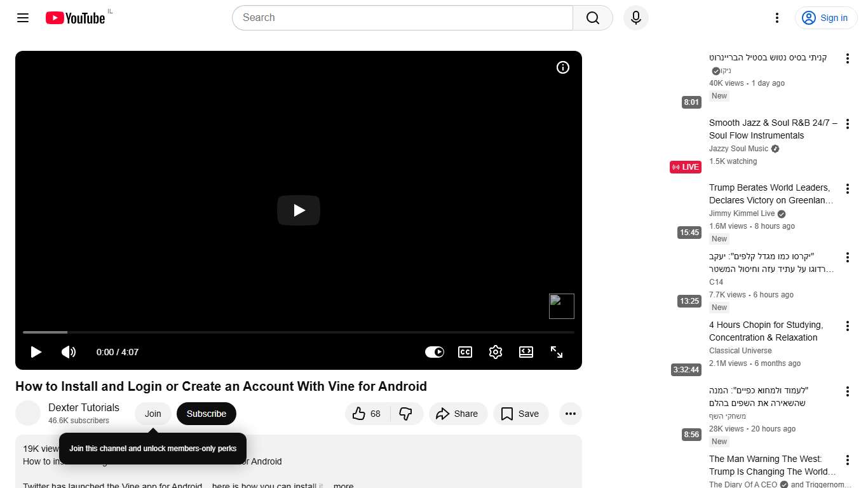Give the video a thumbs down

tap(405, 413)
